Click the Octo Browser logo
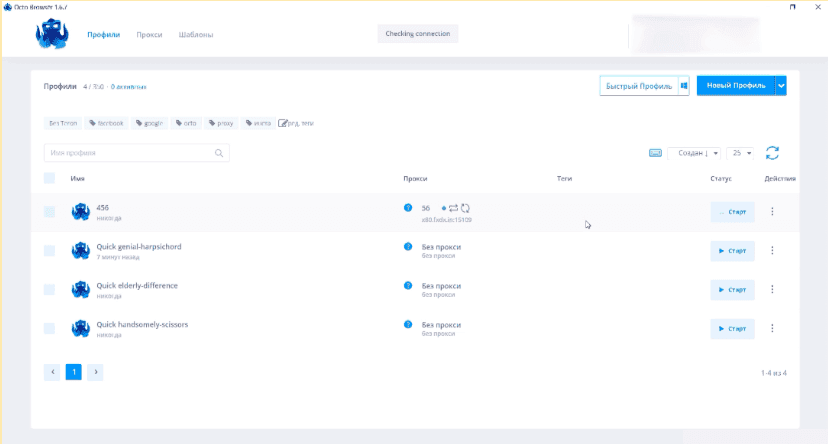This screenshot has height=444, width=828. (x=51, y=35)
